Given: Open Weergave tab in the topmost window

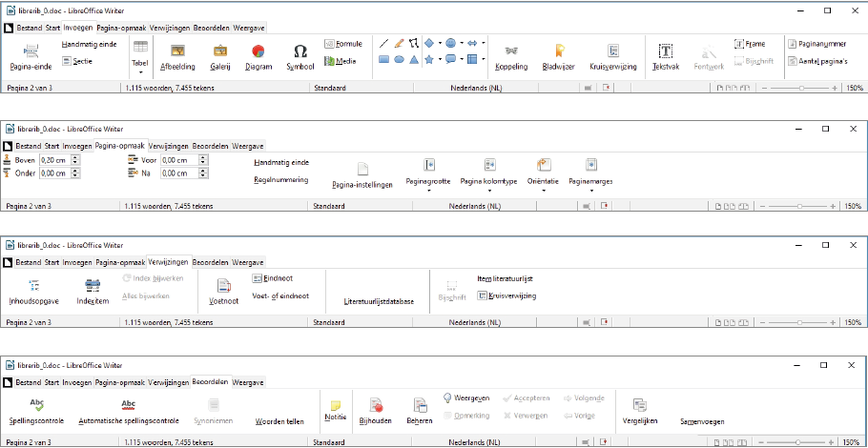Looking at the screenshot, I should pos(248,28).
